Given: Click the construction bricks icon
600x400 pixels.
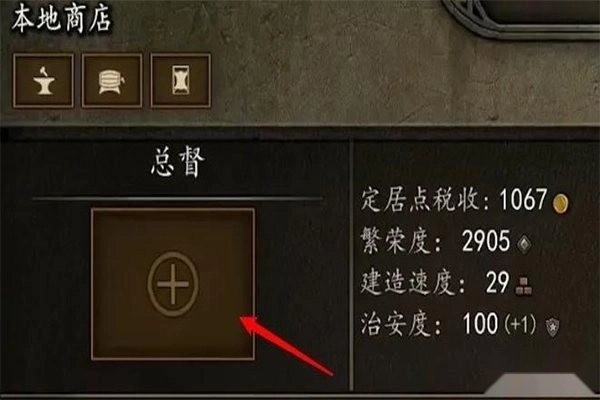Looking at the screenshot, I should pyautogui.click(x=523, y=286).
